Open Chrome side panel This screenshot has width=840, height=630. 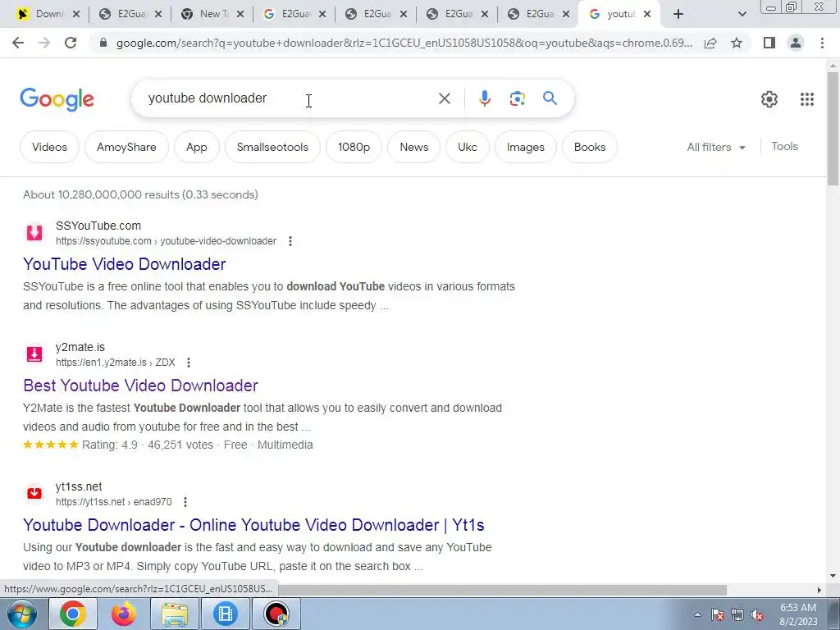pos(769,43)
